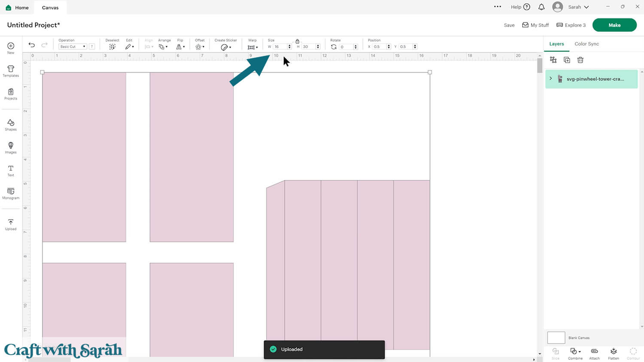
Task: Expand the svg-pinwheel-tower layer group
Action: click(x=551, y=79)
